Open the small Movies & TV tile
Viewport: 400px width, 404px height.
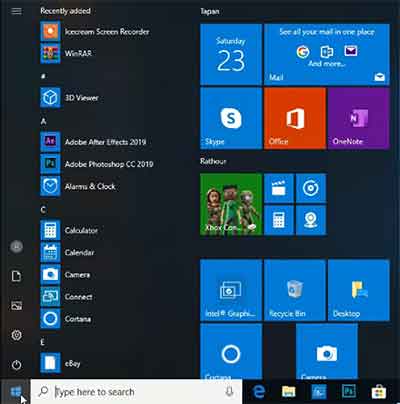[279, 188]
